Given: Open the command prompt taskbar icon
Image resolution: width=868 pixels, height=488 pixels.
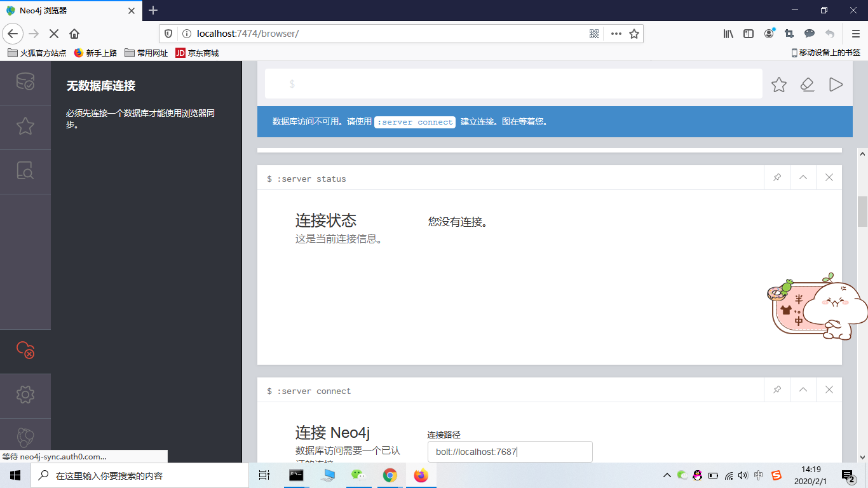Looking at the screenshot, I should [x=296, y=475].
